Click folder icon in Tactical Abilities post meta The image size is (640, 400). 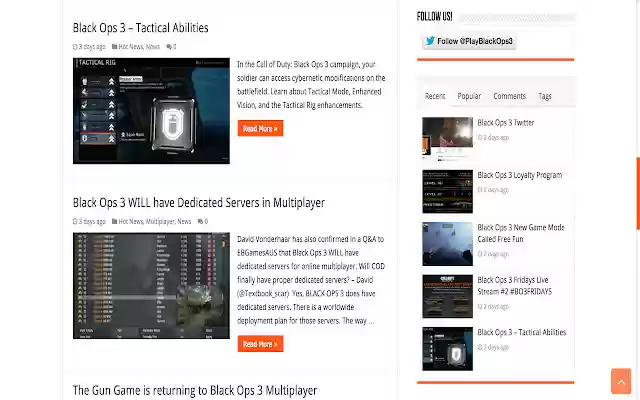(114, 47)
